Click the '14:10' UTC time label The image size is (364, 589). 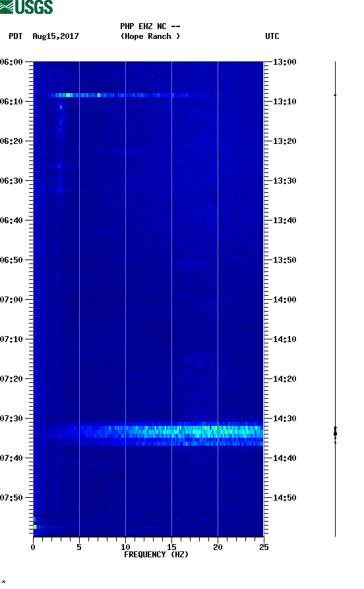point(284,339)
